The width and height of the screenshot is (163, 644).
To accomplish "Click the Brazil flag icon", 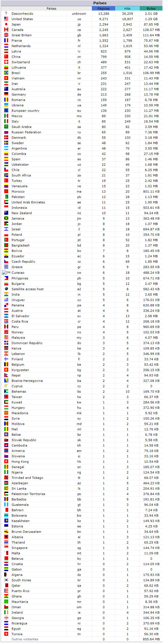I will 6,73.
